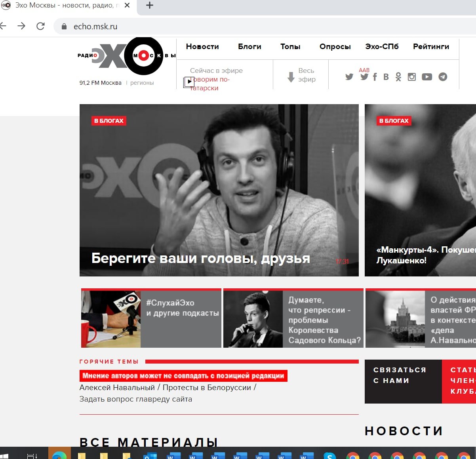Open the Новости menu item

coord(202,46)
